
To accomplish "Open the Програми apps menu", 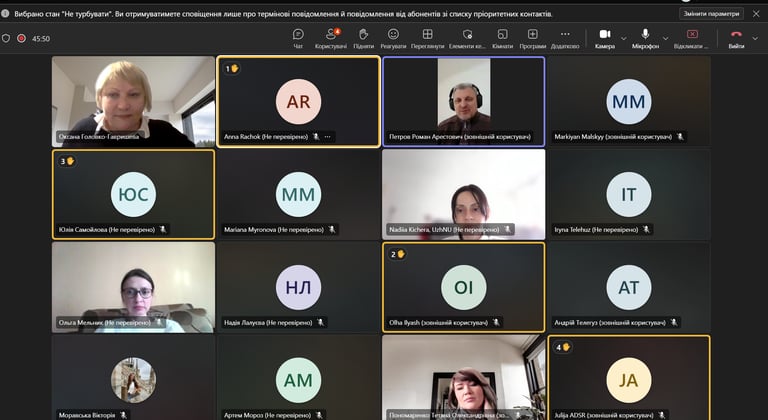I will point(532,39).
